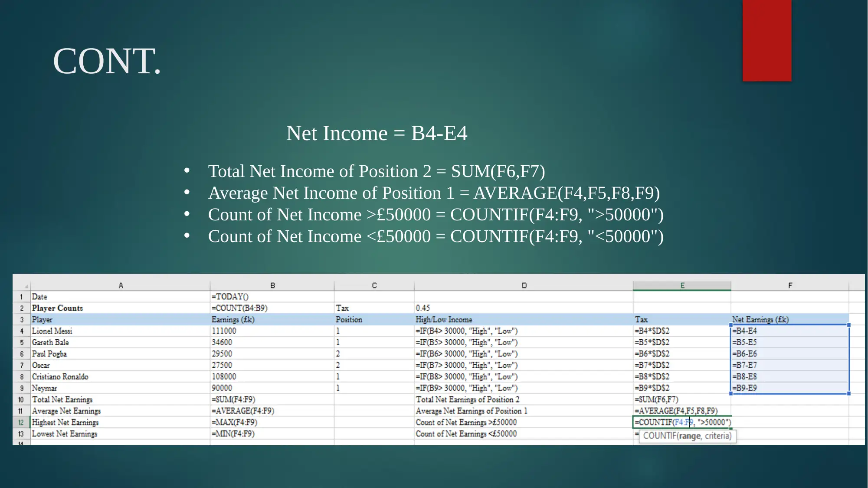Select row 12 header number
868x488 pixels.
pyautogui.click(x=22, y=422)
